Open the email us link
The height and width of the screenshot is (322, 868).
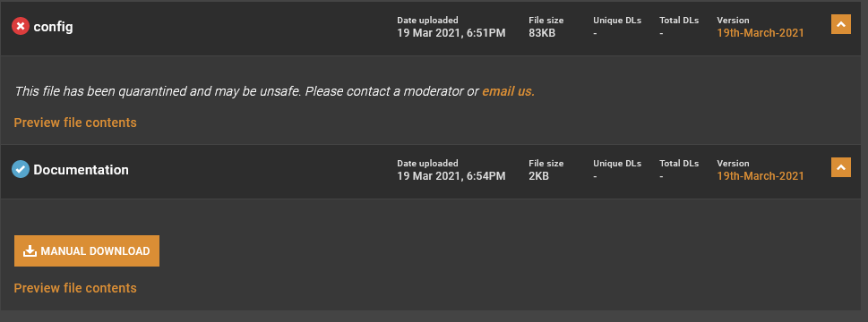click(x=508, y=92)
